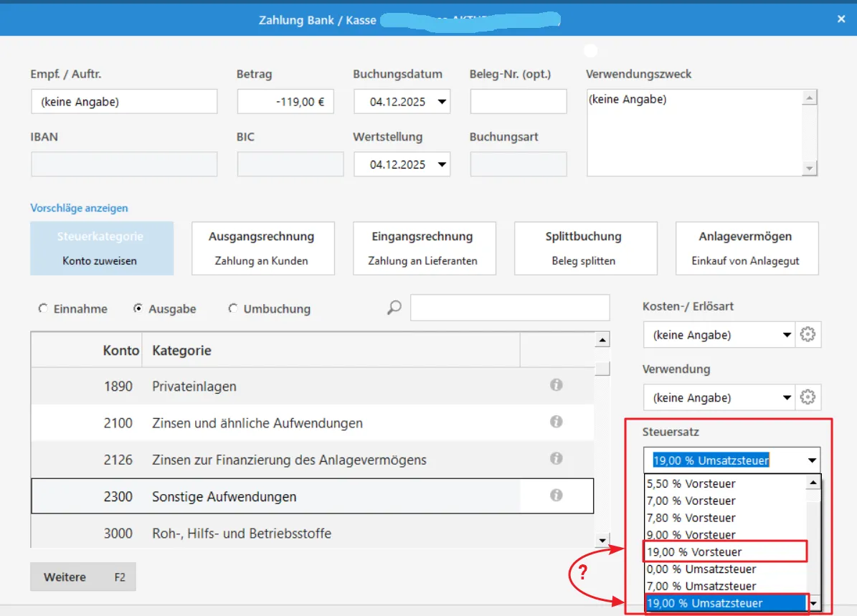Pick 19,00 % Vorsteuer from tax list
The image size is (857, 616).
[694, 551]
